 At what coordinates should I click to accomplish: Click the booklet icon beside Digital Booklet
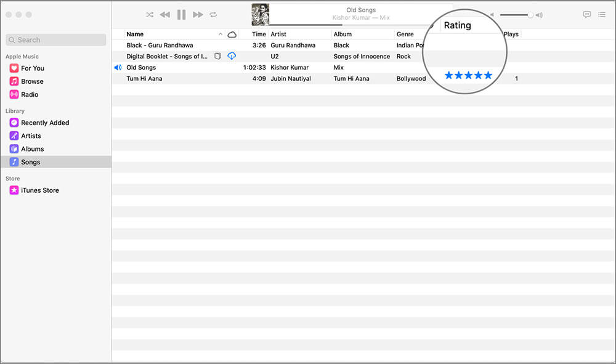point(217,56)
